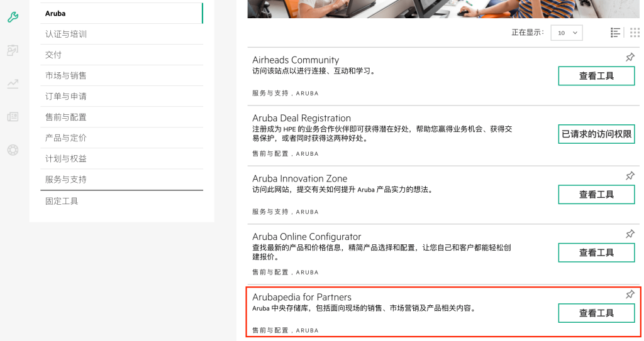Click 查看工具 for Arubapedia for Partners
Viewport: 644px width, 341px height.
pos(596,313)
